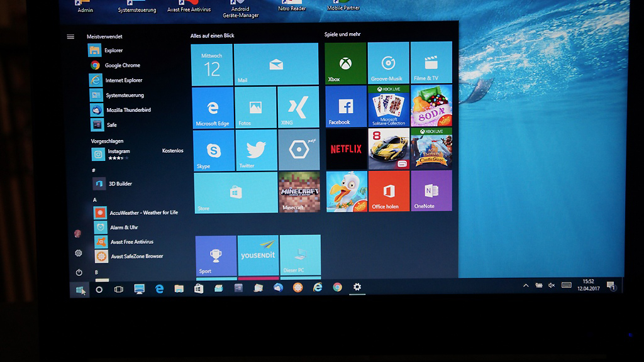Open the wide Store tile
Image resolution: width=644 pixels, height=362 pixels.
tap(236, 193)
